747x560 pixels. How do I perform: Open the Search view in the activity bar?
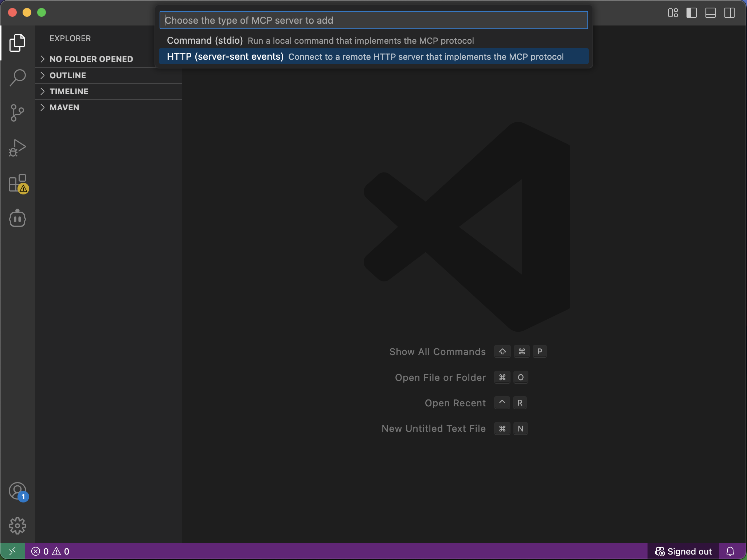pyautogui.click(x=17, y=77)
